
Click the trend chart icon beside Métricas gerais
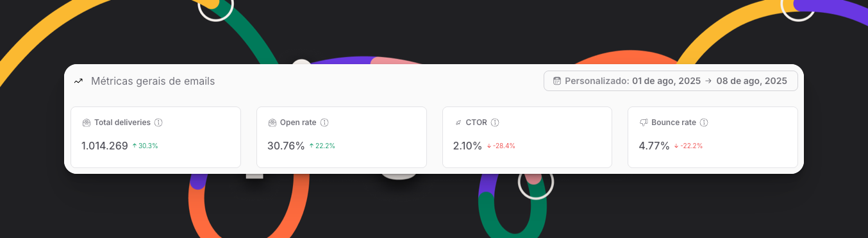(78, 81)
